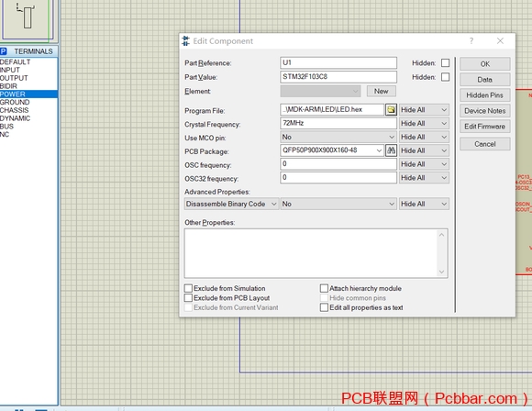Open Hidden Pins dialog
This screenshot has height=411, width=532.
click(485, 95)
